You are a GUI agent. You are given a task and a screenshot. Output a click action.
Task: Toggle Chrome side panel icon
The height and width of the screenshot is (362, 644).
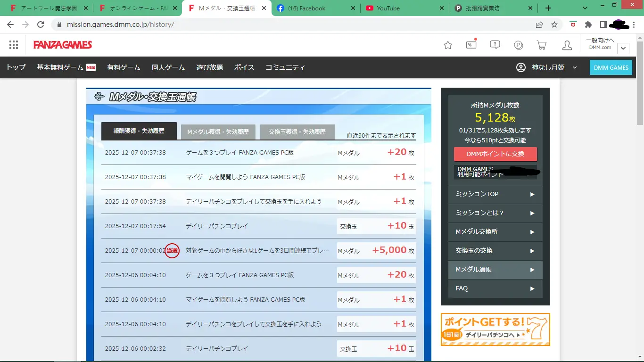(603, 25)
